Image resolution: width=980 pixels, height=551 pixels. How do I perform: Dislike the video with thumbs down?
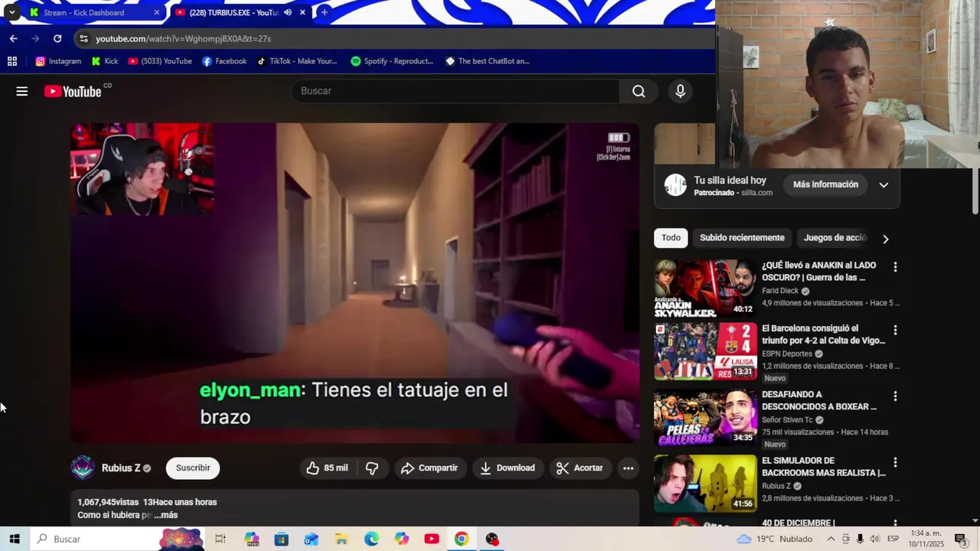(x=372, y=468)
